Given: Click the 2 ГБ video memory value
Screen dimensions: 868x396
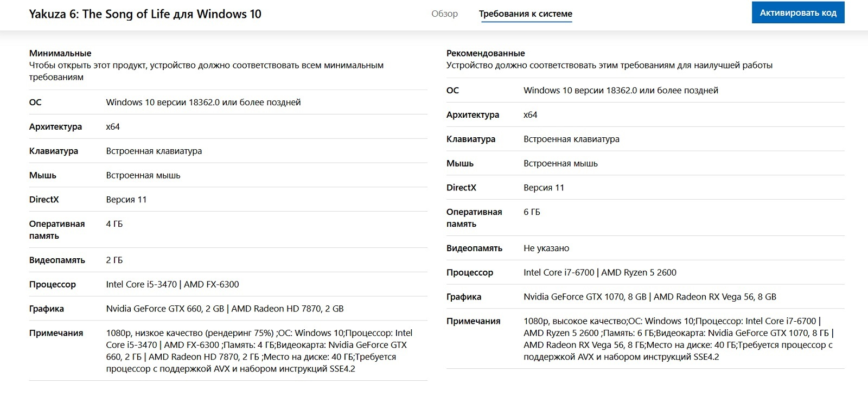Looking at the screenshot, I should point(114,260).
